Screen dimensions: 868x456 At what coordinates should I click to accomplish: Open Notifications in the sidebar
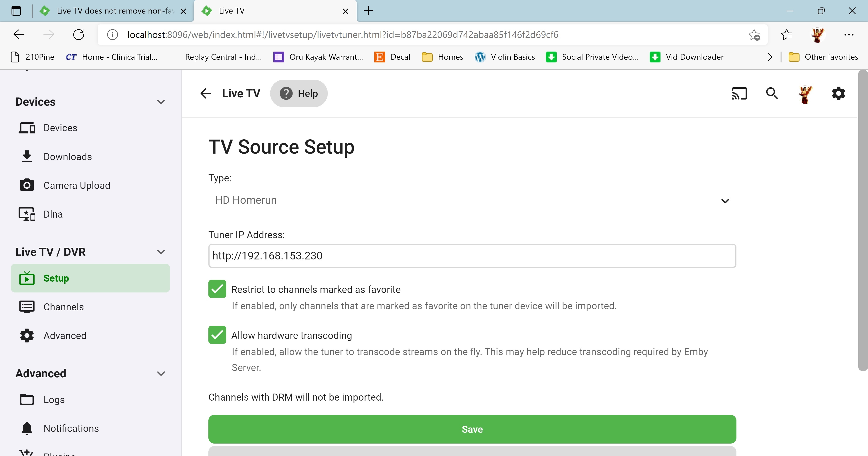71,428
